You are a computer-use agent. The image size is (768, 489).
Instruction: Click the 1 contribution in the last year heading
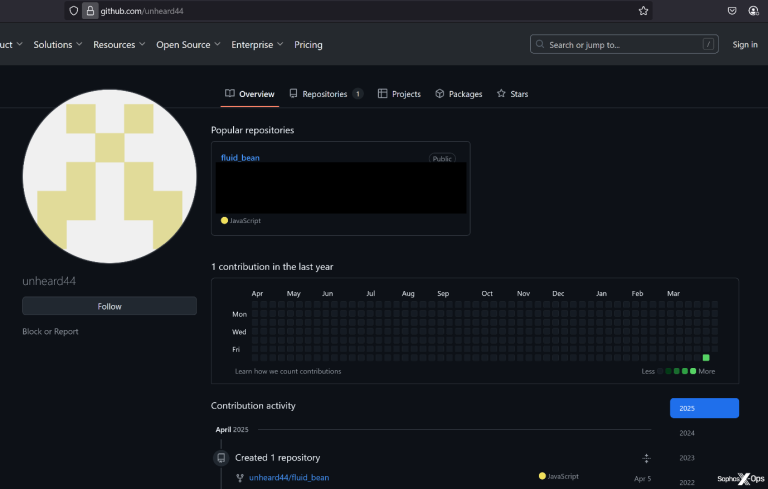(x=272, y=267)
